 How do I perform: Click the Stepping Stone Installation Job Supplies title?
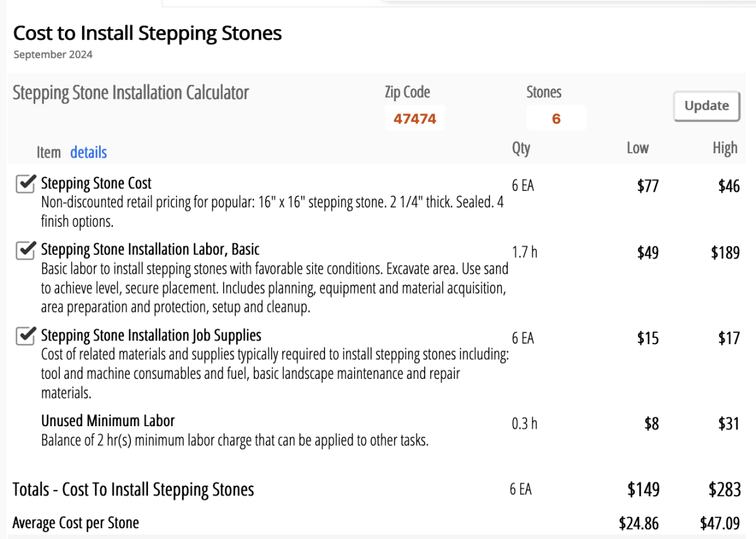click(x=151, y=335)
